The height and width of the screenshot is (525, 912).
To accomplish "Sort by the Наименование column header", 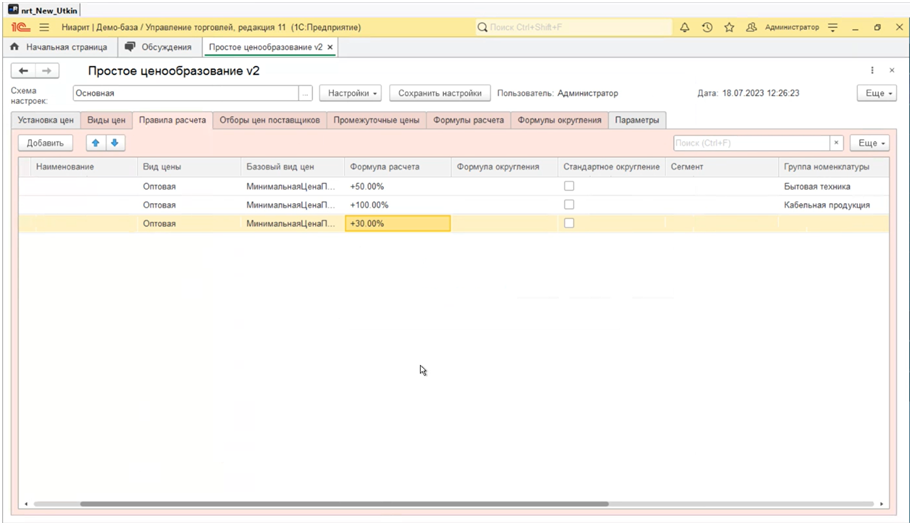I will point(84,167).
